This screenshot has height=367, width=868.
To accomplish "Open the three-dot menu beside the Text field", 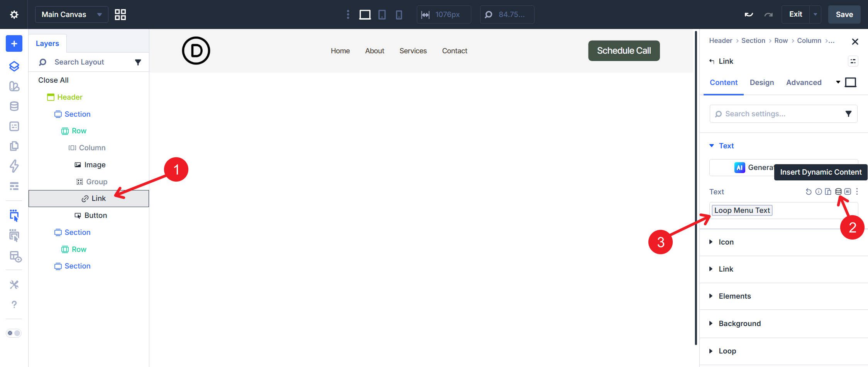I will [x=856, y=191].
